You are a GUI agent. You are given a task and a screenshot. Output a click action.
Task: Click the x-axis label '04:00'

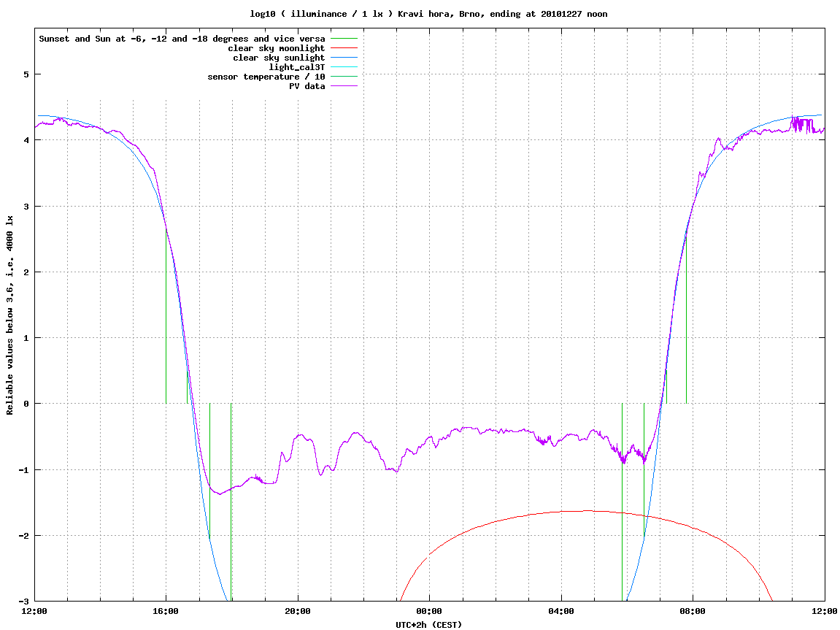[x=561, y=611]
